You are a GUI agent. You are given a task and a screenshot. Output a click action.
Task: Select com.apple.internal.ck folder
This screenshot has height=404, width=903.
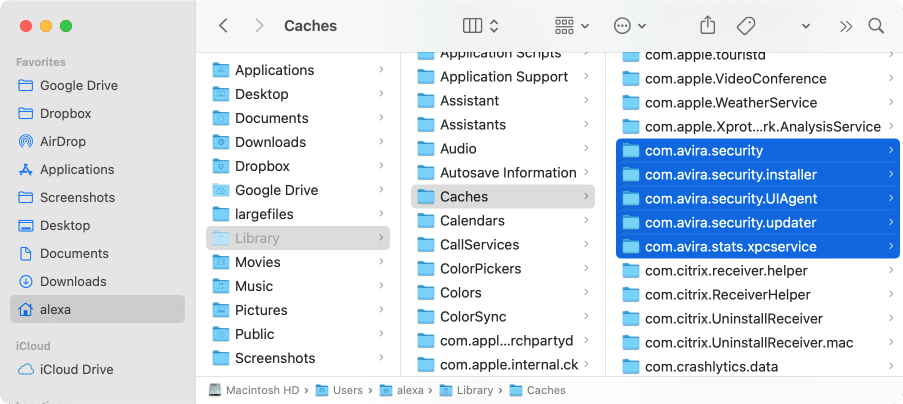click(x=503, y=364)
